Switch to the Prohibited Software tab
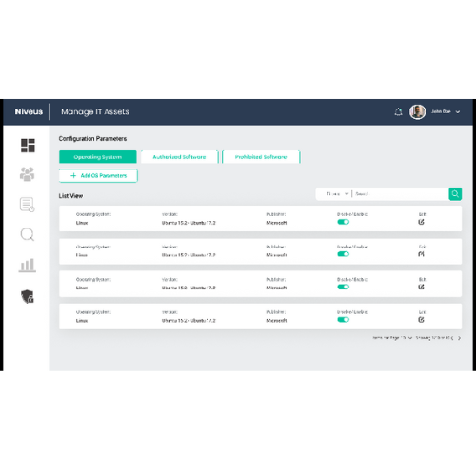 click(x=261, y=157)
